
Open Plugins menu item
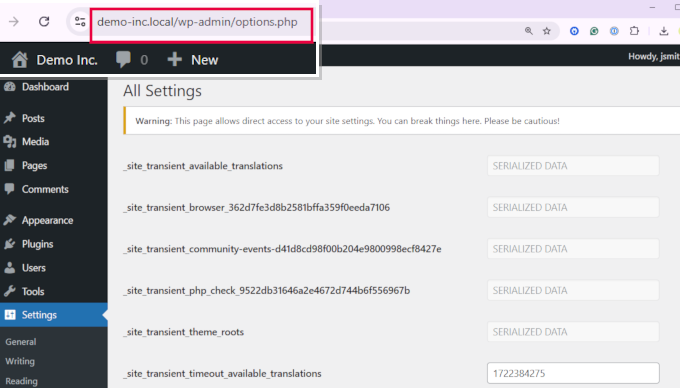click(x=37, y=244)
